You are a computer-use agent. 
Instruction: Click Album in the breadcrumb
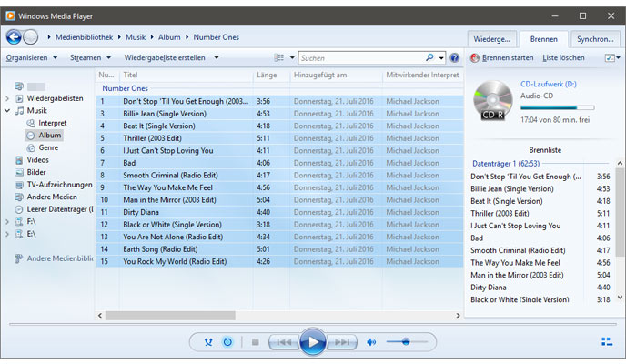coord(169,37)
